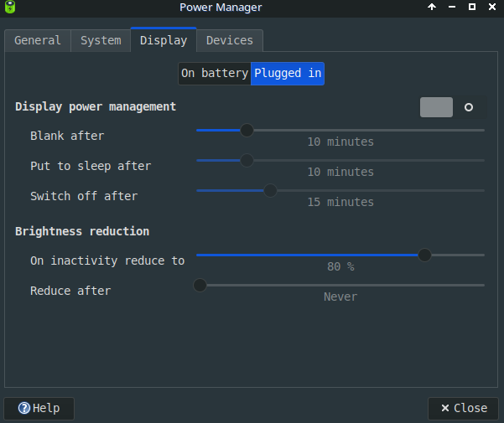Maximize the Power Manager window

[472, 7]
